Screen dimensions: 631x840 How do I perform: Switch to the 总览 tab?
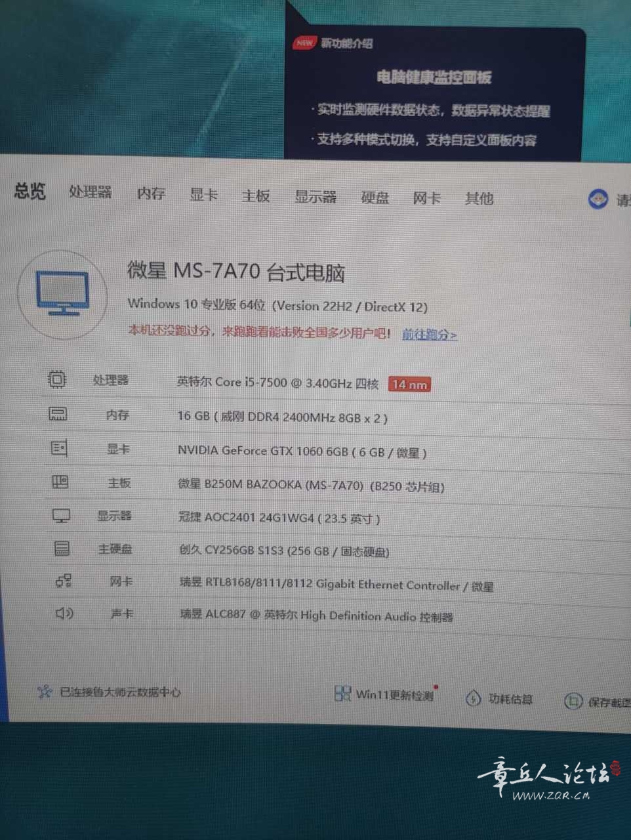coord(30,191)
